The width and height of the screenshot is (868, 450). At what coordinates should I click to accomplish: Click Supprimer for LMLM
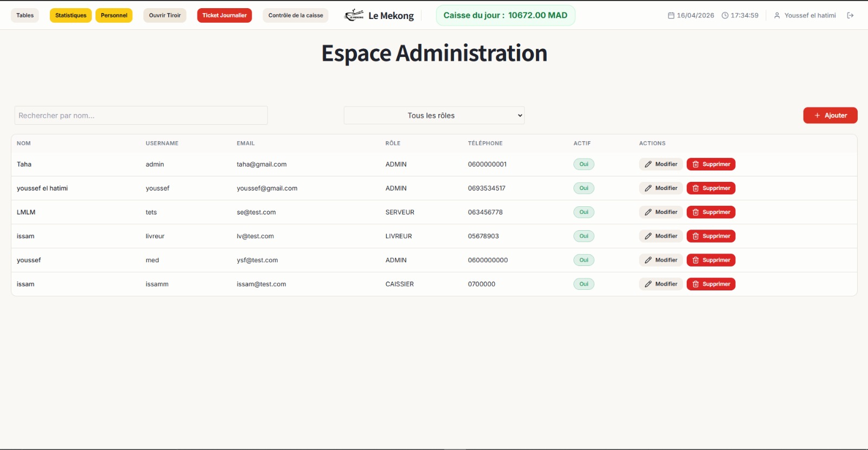coord(711,212)
